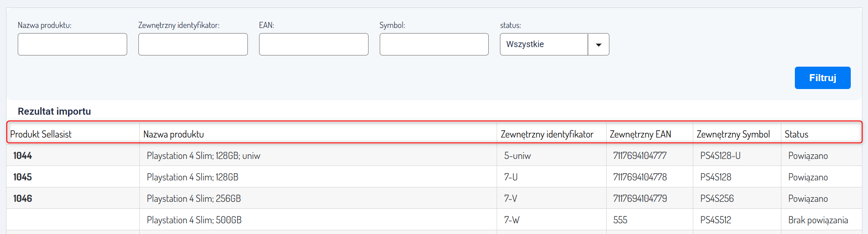Click the Produkt Sellasist column header
This screenshot has height=234, width=868.
41,134
